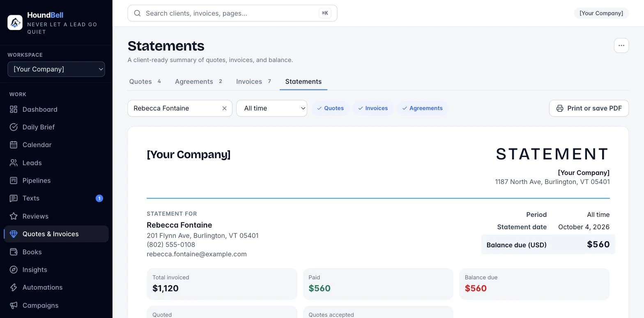644x318 pixels.
Task: Click the Reviews star icon
Action: point(14,216)
